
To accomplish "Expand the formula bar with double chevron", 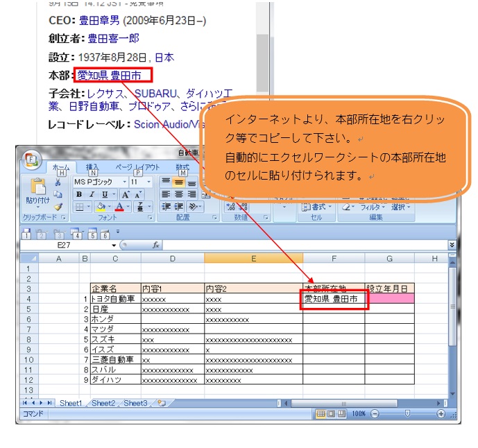I will click(x=452, y=245).
